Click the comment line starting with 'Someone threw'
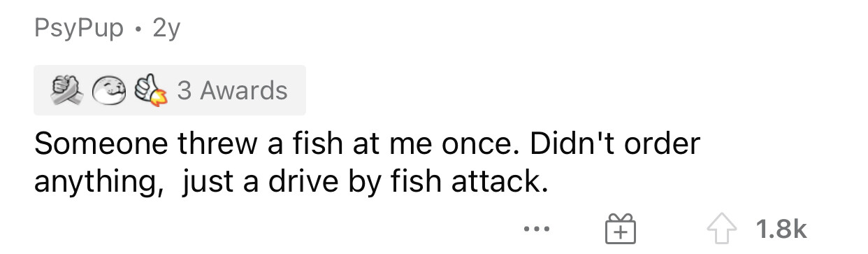Viewport: 868px width, 254px height. click(367, 143)
